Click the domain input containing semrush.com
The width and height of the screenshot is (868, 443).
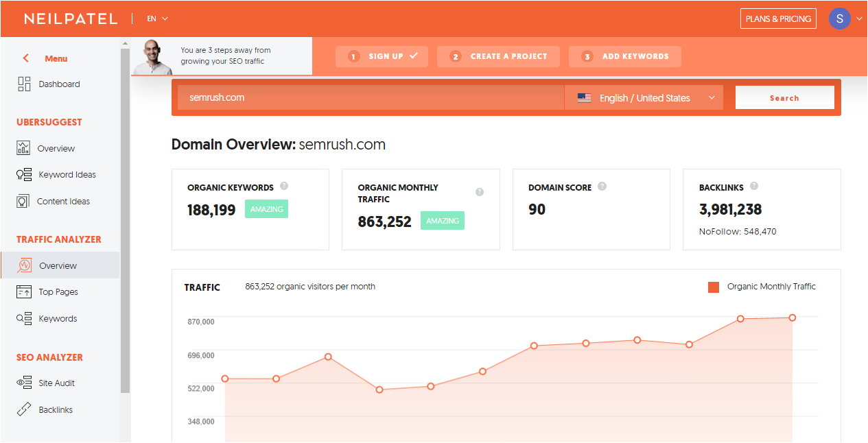click(x=371, y=97)
